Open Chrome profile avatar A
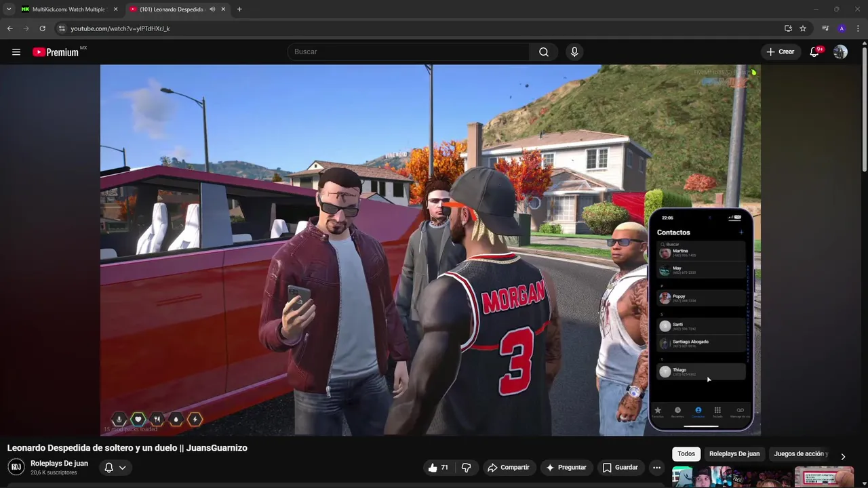The width and height of the screenshot is (868, 488). coord(842,28)
